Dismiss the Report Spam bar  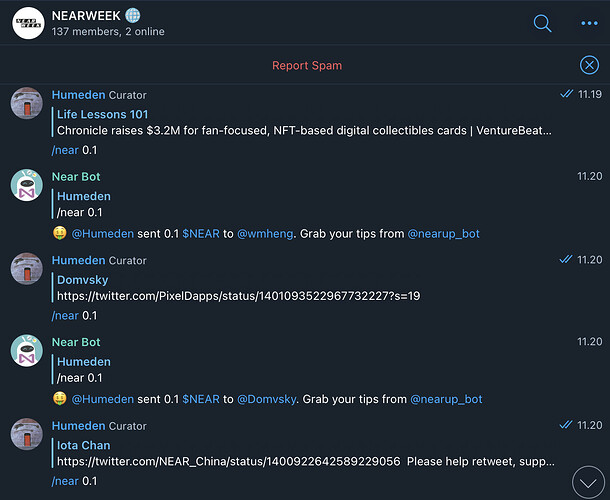click(589, 65)
